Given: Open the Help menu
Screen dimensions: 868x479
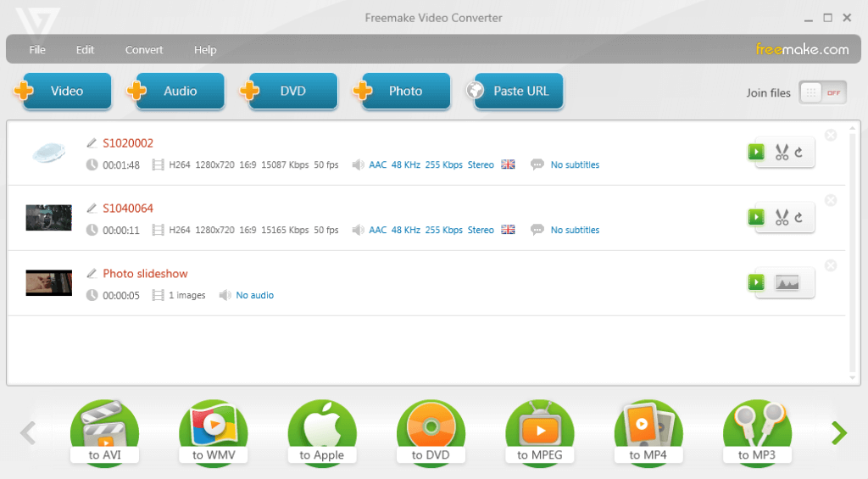Looking at the screenshot, I should click(x=205, y=50).
